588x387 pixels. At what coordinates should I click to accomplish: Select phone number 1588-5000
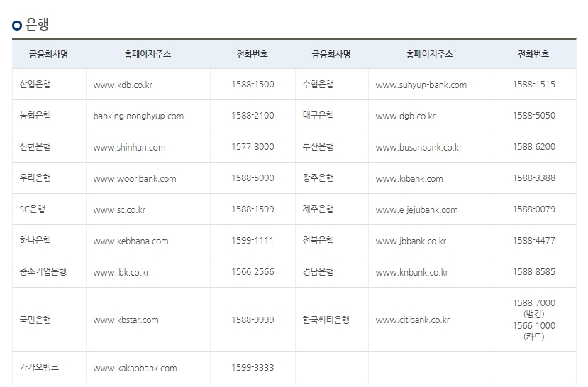pyautogui.click(x=253, y=178)
